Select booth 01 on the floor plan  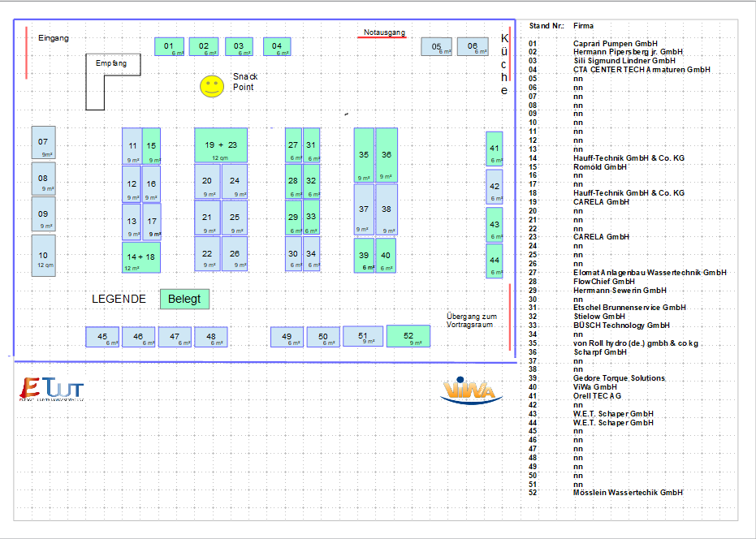pyautogui.click(x=169, y=47)
